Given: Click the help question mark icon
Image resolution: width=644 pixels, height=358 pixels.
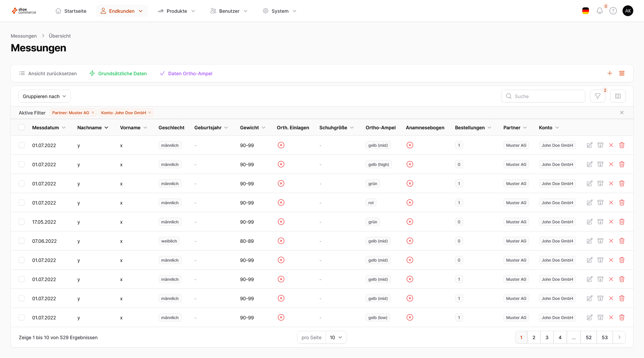Looking at the screenshot, I should pos(613,11).
